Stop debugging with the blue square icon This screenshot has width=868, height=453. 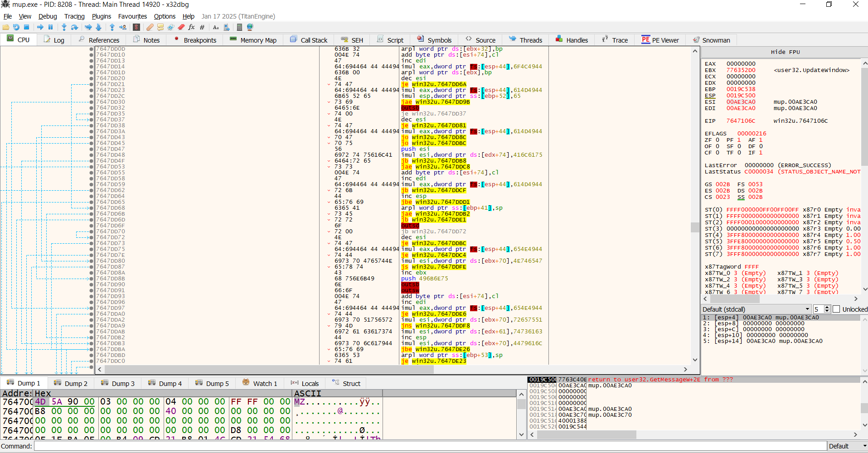[26, 27]
